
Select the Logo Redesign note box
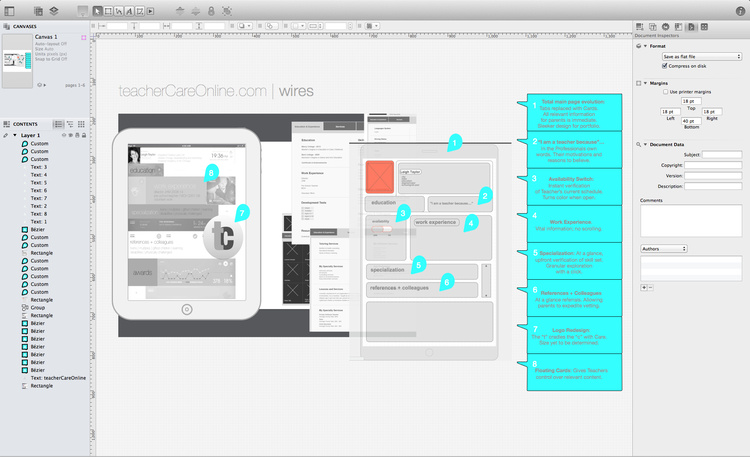574,334
